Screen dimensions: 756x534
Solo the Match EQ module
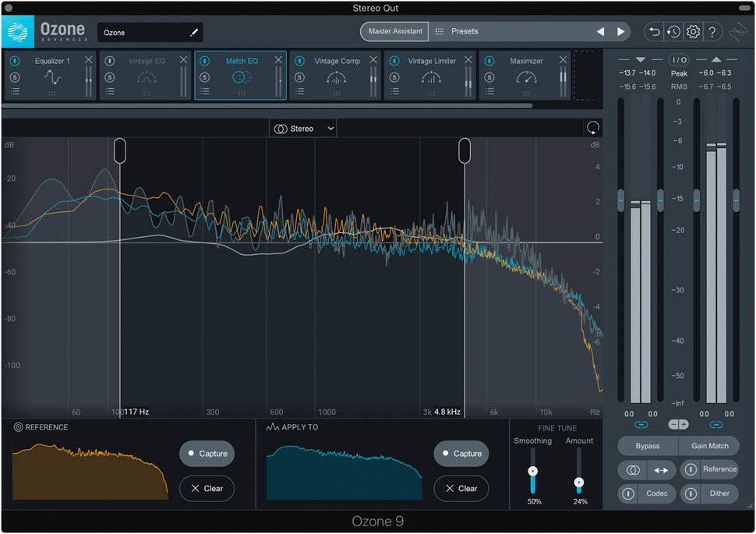tap(204, 76)
